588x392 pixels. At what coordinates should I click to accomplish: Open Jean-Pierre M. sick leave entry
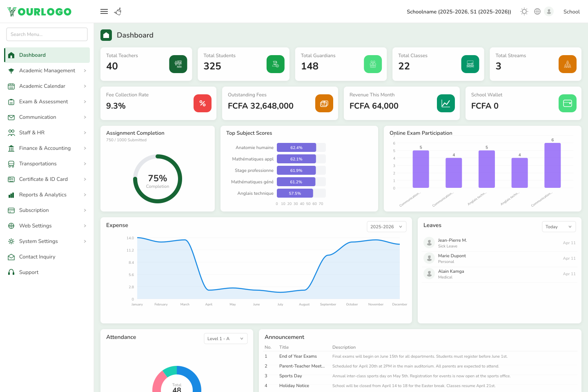(499, 243)
